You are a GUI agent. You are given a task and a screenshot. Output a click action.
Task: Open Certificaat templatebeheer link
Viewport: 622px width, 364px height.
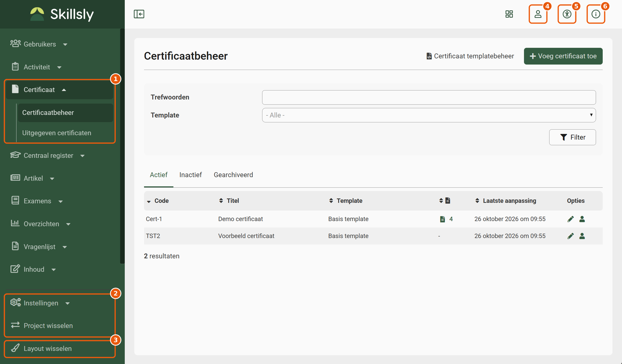tap(470, 56)
